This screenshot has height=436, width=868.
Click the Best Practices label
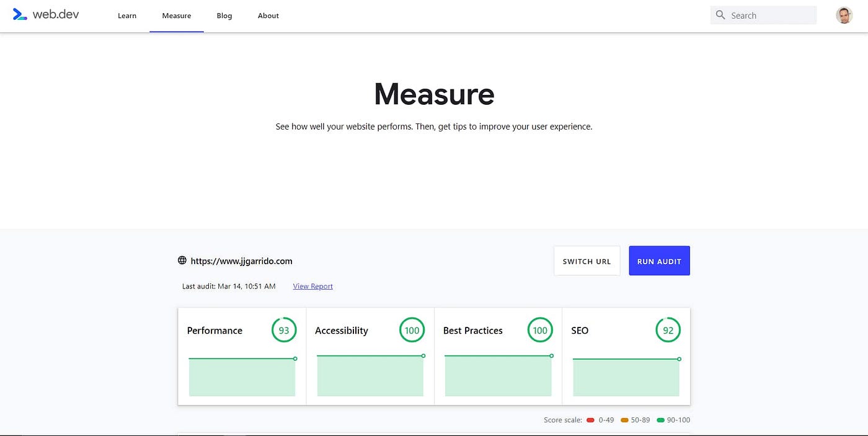[x=472, y=331]
